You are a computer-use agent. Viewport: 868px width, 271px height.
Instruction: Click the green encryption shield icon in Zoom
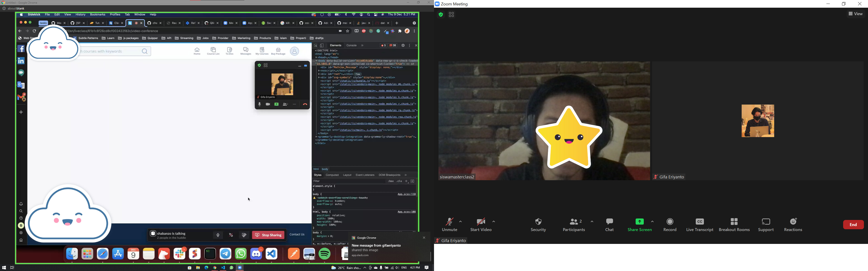pos(440,14)
